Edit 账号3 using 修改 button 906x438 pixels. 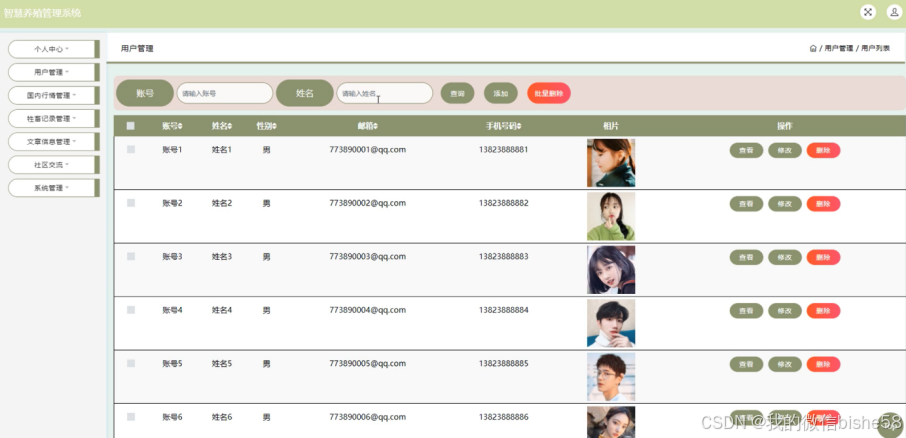point(785,257)
